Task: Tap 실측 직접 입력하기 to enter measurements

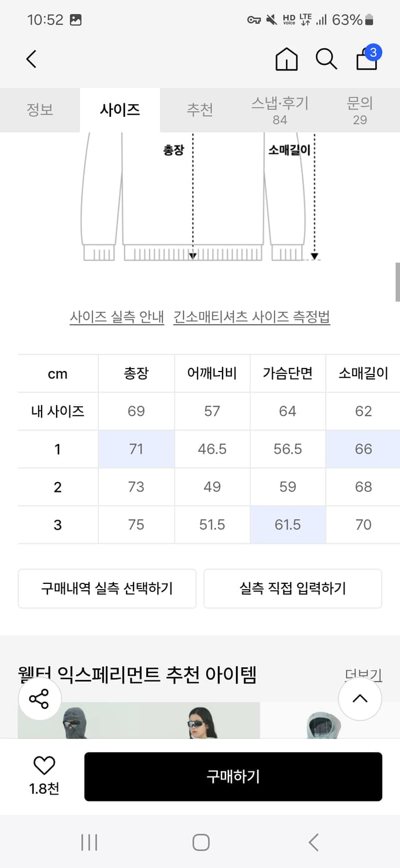Action: click(292, 589)
